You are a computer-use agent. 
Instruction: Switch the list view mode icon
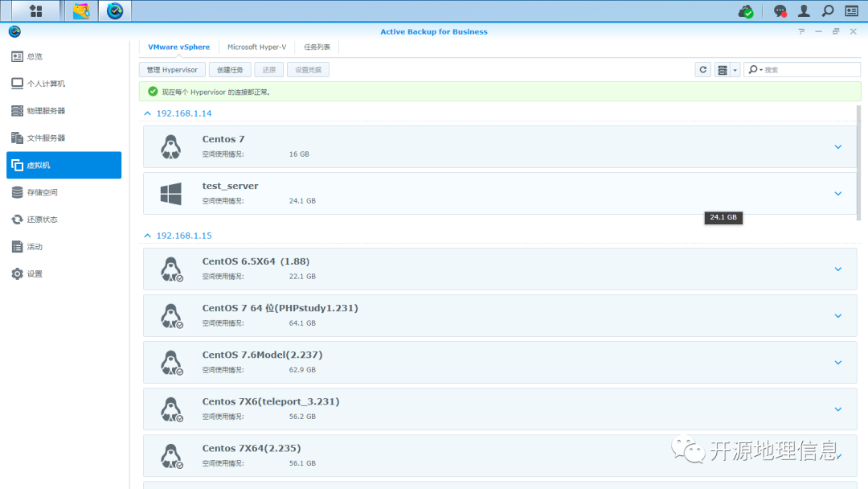[x=723, y=70]
